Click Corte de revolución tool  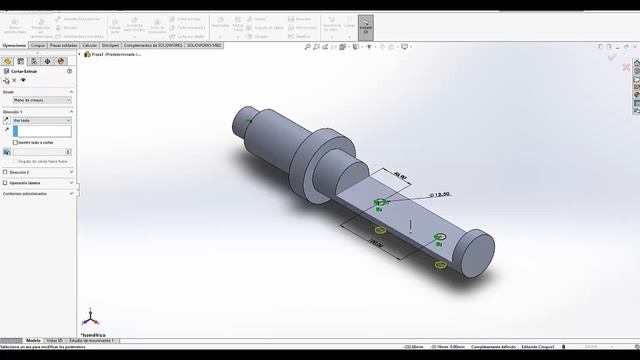[x=157, y=27]
